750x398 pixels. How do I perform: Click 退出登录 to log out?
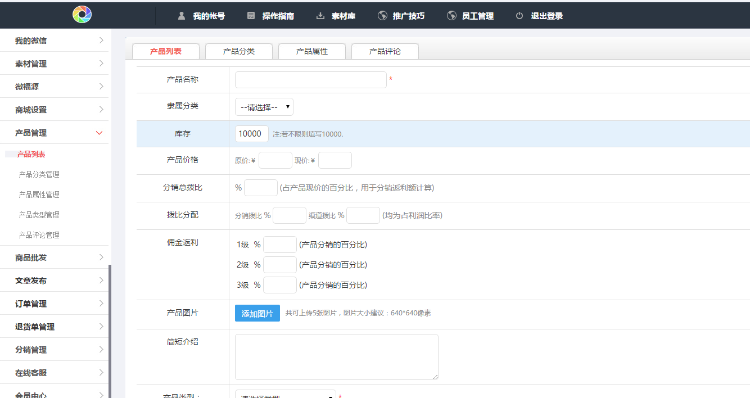[547, 16]
